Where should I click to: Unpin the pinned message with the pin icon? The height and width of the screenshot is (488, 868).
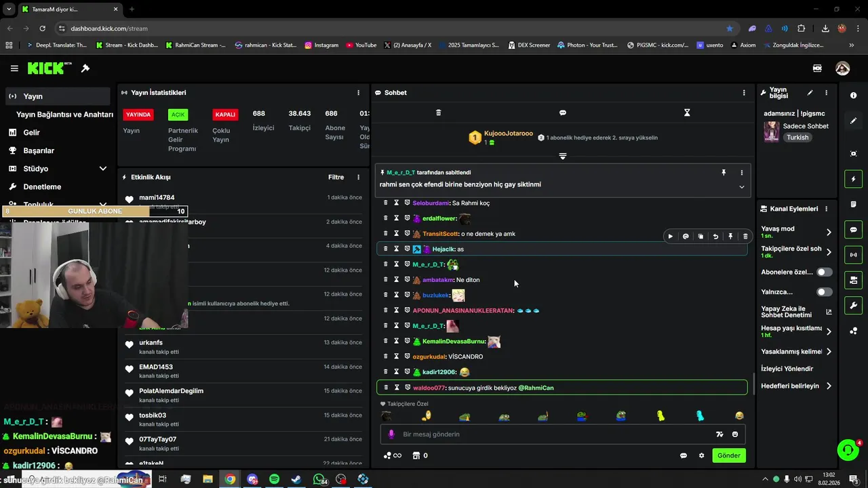(724, 173)
